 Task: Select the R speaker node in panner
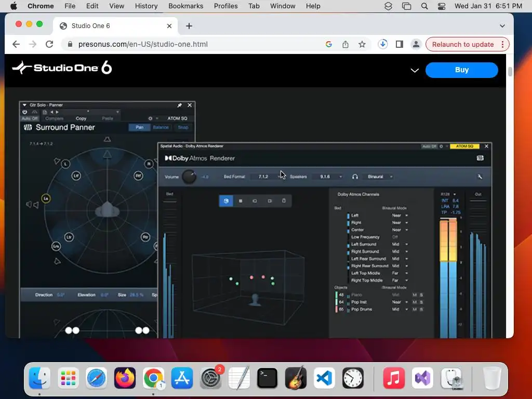[x=149, y=164]
